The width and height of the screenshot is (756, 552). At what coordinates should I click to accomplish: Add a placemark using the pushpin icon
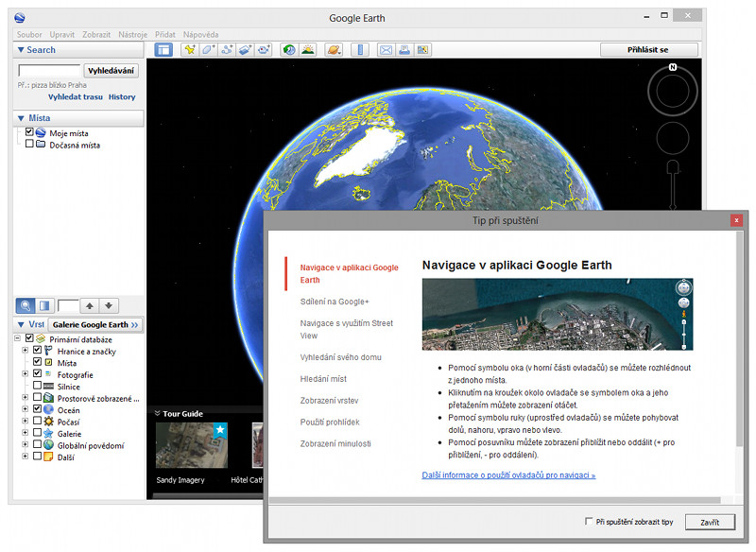pos(190,50)
